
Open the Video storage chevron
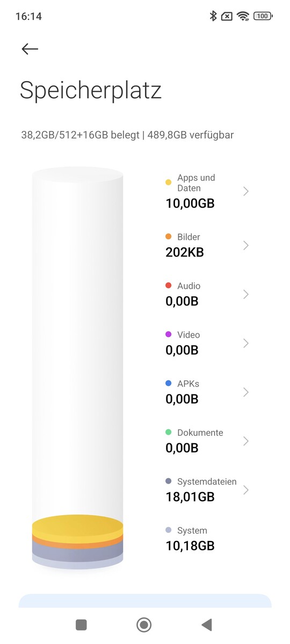tap(246, 343)
